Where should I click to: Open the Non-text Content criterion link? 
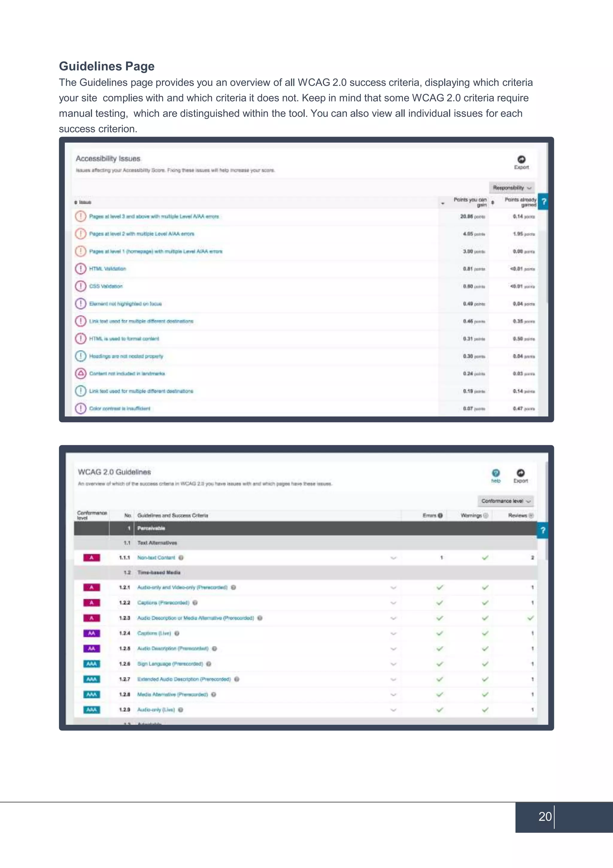156,558
